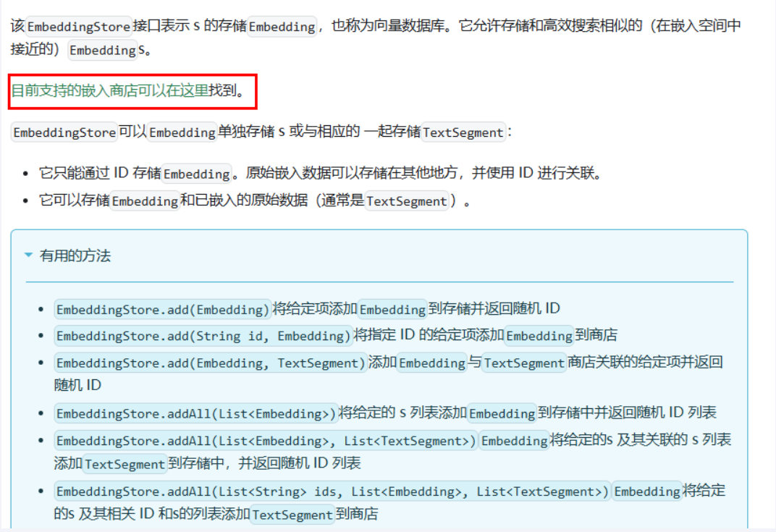Viewport: 776px width, 532px height.
Task: Click the addAll(List<Embedding>, List<TextSegment>) method code
Action: (266, 440)
